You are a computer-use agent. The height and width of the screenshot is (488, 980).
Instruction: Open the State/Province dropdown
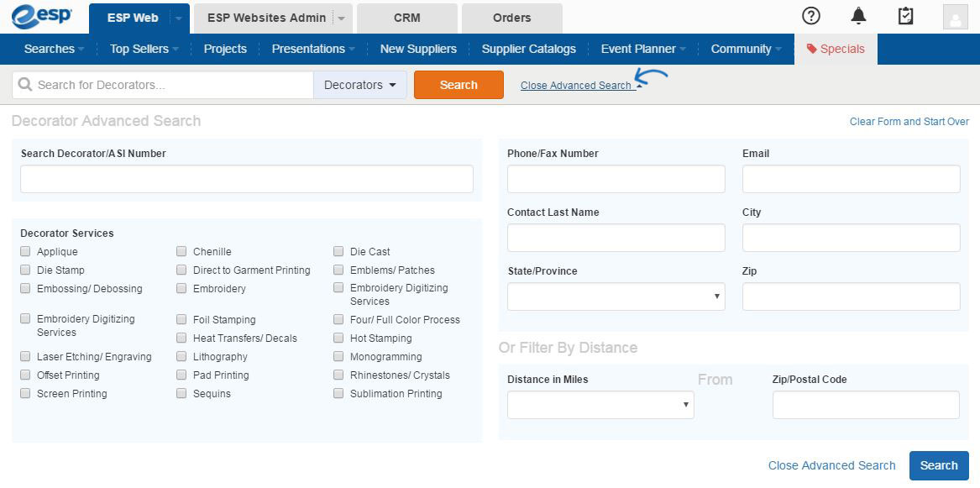tap(616, 296)
